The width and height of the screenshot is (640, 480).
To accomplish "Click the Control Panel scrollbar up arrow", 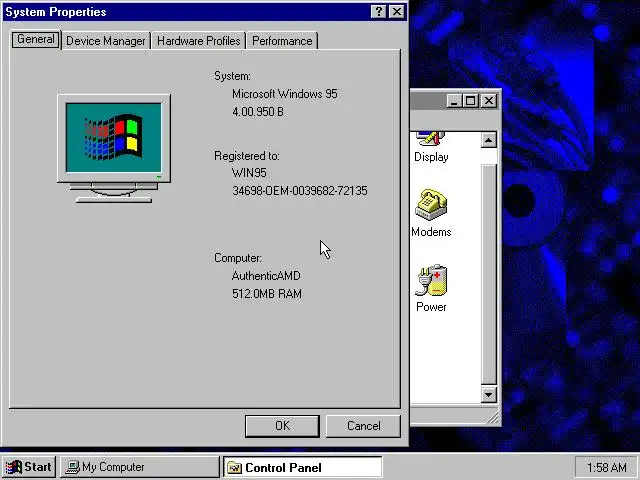I will coord(489,140).
